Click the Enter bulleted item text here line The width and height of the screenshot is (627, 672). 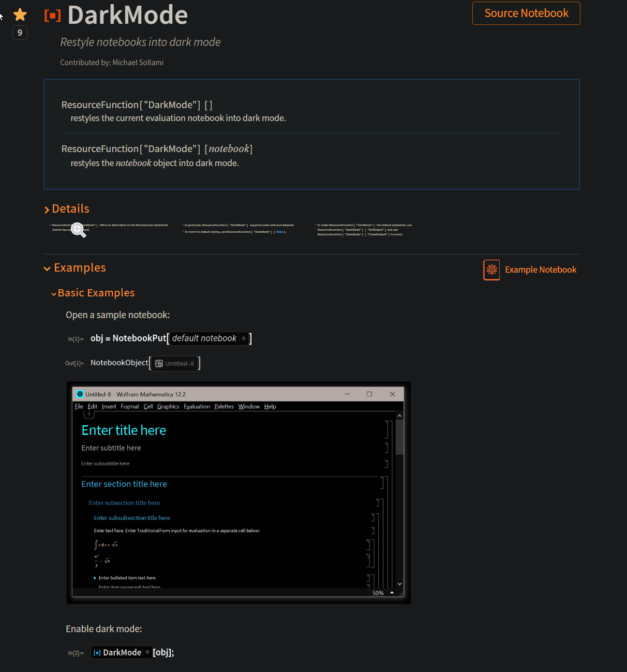[x=127, y=578]
